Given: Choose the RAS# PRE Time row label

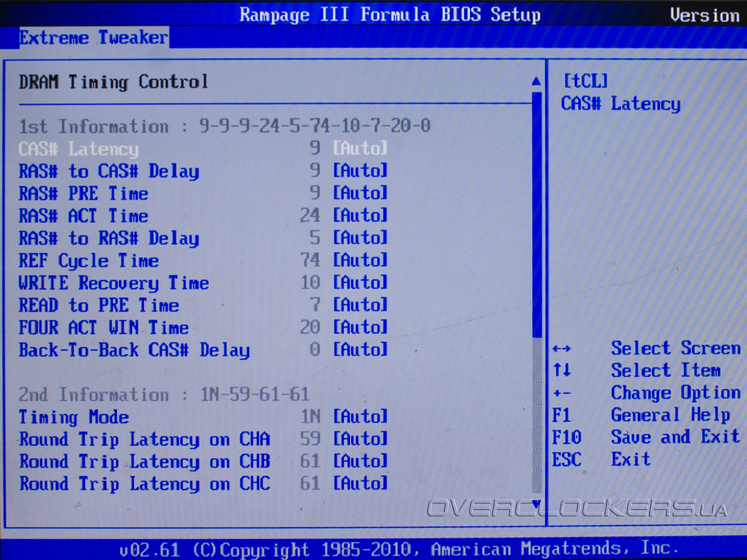Looking at the screenshot, I should point(83,194).
